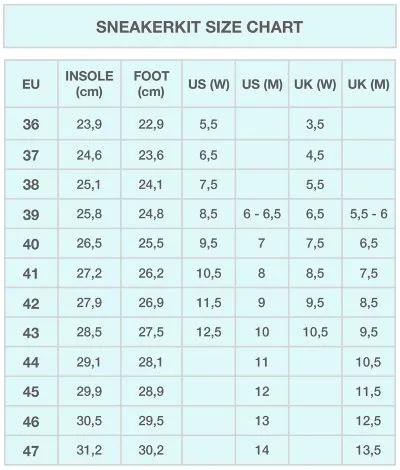Click the 5,5 - 6 UK men's cell

369,214
